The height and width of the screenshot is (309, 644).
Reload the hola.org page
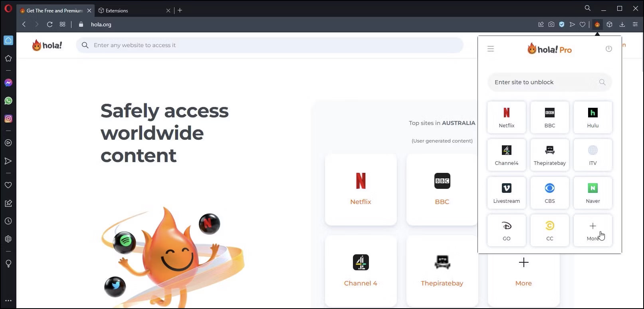pyautogui.click(x=50, y=24)
